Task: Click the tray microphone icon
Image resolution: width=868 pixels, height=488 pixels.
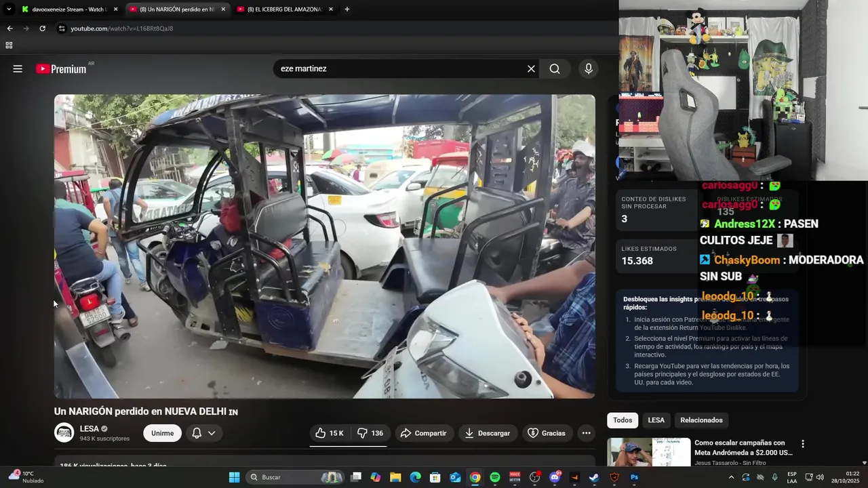Action: pos(774,477)
